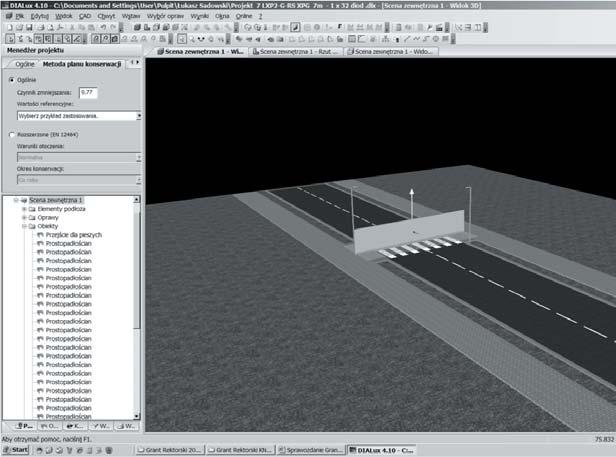The width and height of the screenshot is (616, 457).
Task: Open the Warunki otoczenia dropdown
Action: pyautogui.click(x=138, y=158)
